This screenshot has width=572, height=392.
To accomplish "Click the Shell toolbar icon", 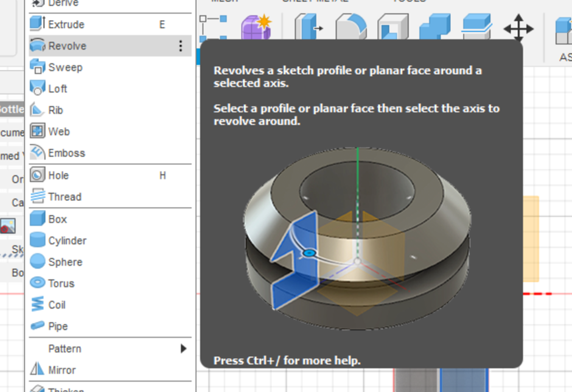I will [x=393, y=26].
